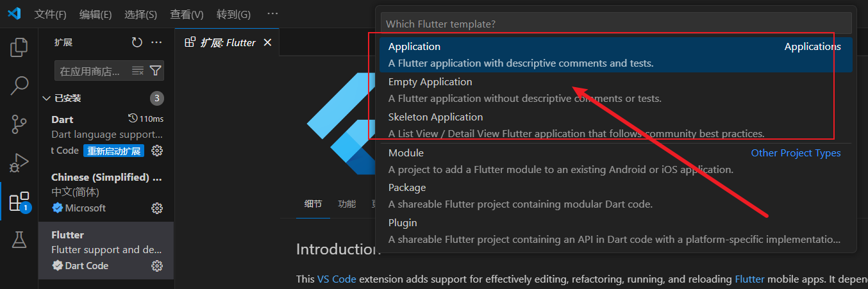Open manage gear for Dart extension
Image resolution: width=868 pixels, height=289 pixels.
coord(157,151)
